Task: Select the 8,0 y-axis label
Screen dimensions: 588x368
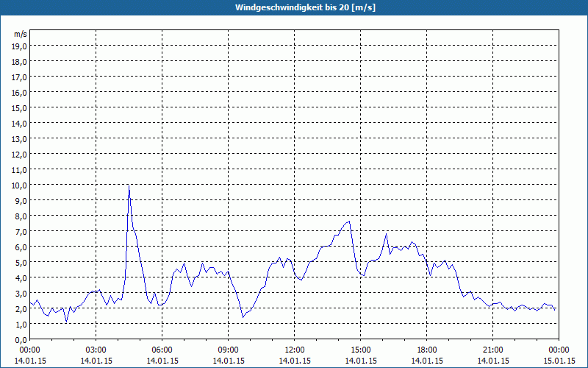Action: (x=21, y=216)
